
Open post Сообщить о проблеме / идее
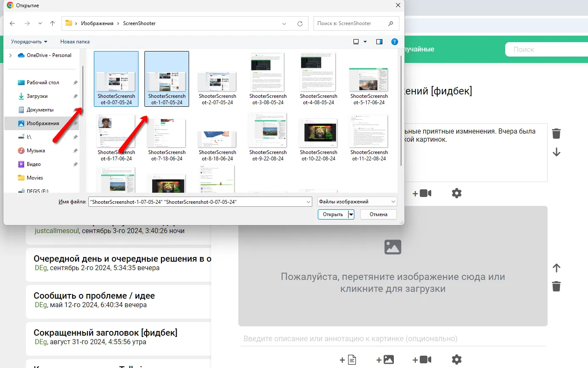[x=94, y=295]
